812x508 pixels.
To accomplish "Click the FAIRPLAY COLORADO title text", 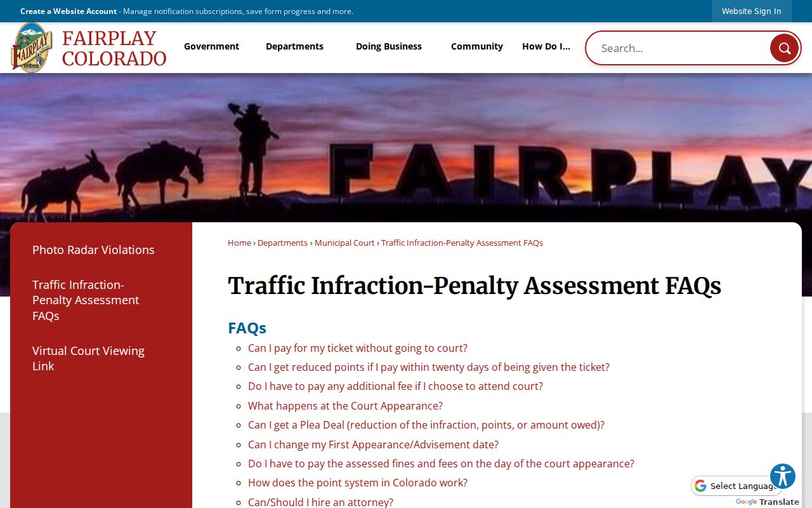I will point(114,48).
